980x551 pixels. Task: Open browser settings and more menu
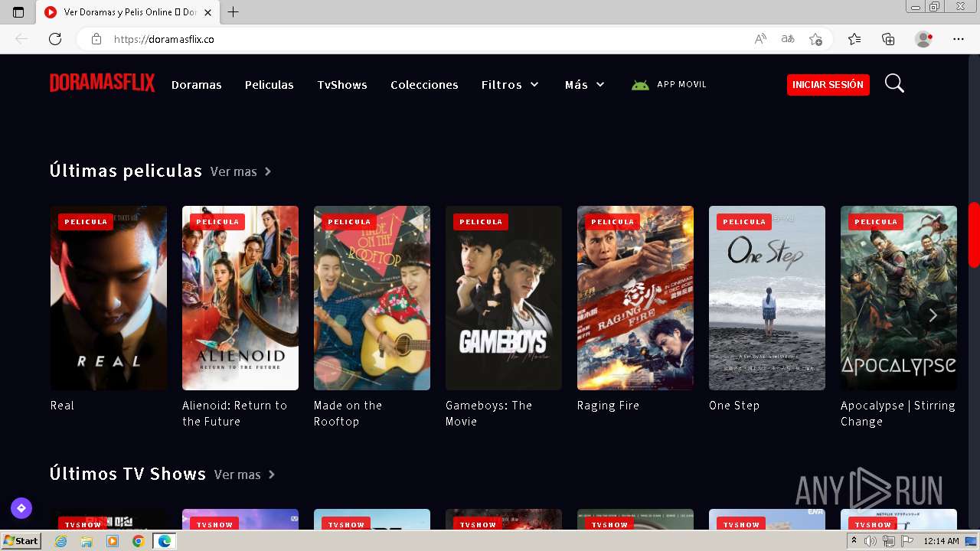(x=959, y=39)
